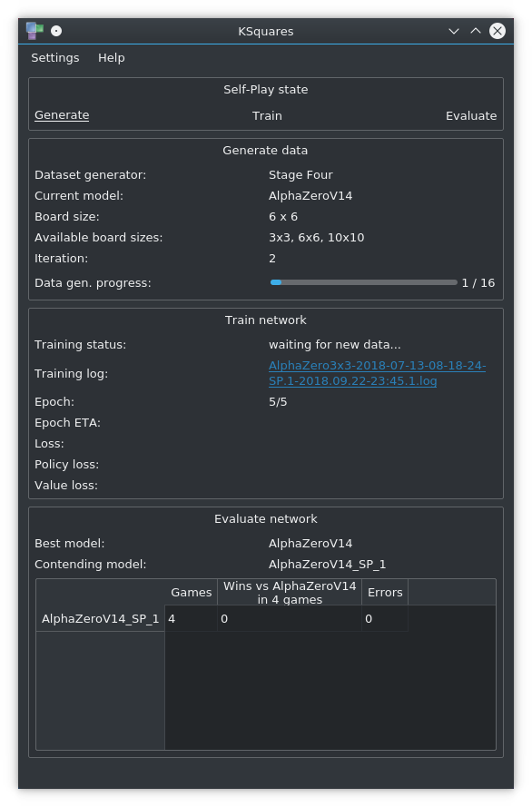
Task: Select the Train self-play state
Action: click(267, 116)
